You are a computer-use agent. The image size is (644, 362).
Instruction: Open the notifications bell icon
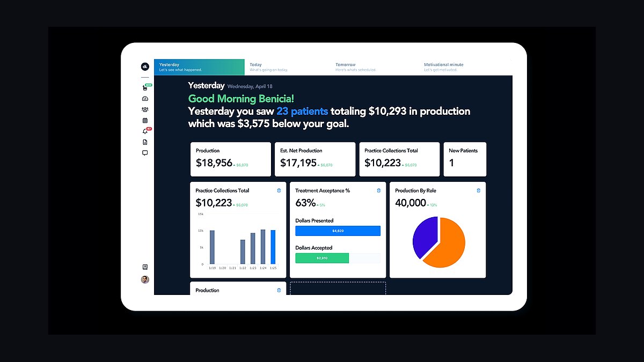coord(145,131)
